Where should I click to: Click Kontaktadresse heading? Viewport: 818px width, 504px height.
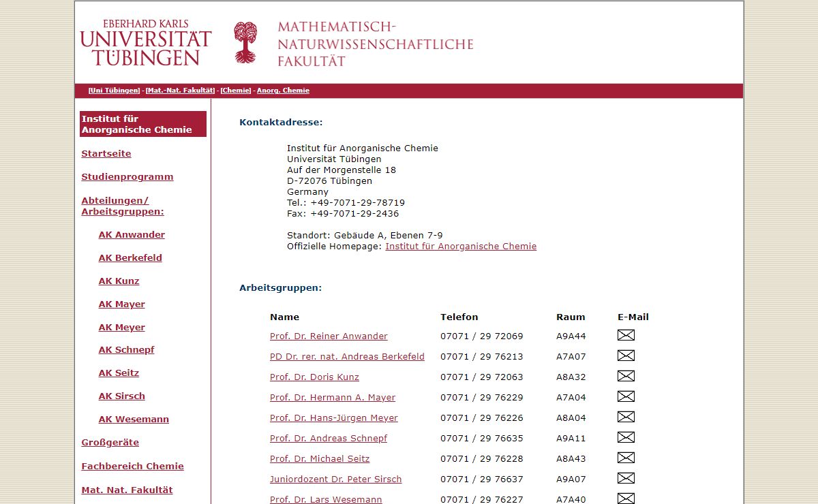click(x=281, y=123)
